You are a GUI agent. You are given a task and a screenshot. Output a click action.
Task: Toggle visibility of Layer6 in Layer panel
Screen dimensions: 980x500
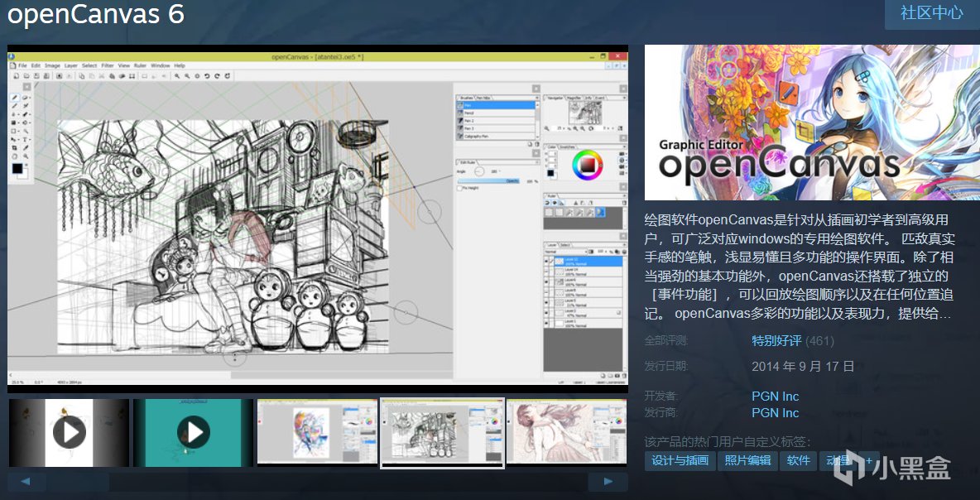[546, 282]
